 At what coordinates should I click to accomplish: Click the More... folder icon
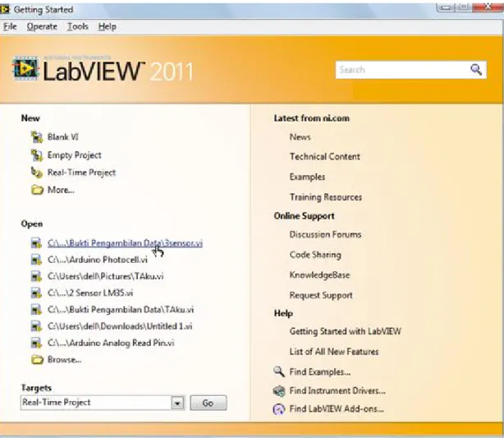[37, 190]
